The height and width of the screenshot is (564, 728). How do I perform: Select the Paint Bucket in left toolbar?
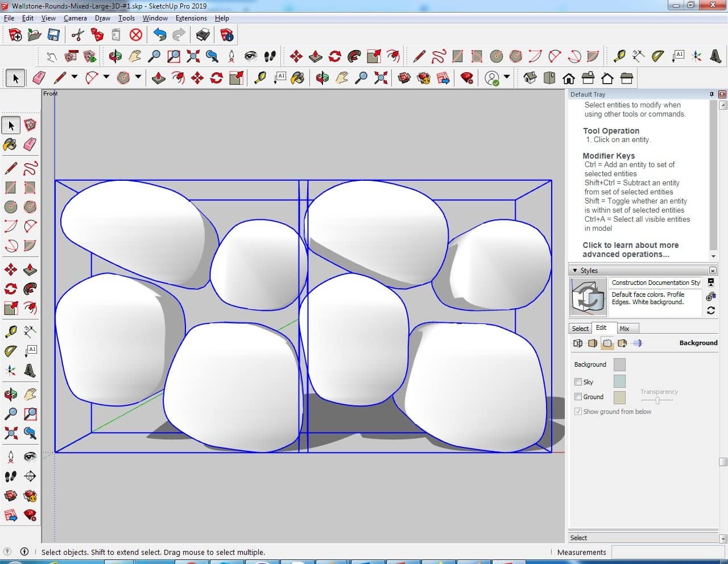(10, 144)
